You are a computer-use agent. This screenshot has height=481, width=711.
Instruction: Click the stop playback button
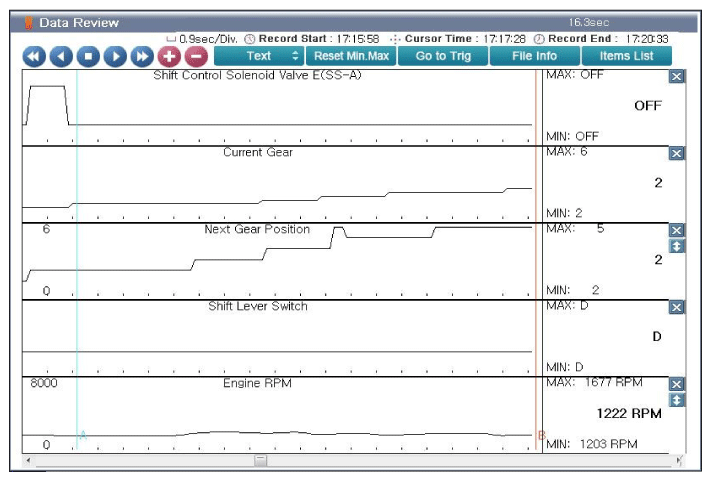point(88,57)
